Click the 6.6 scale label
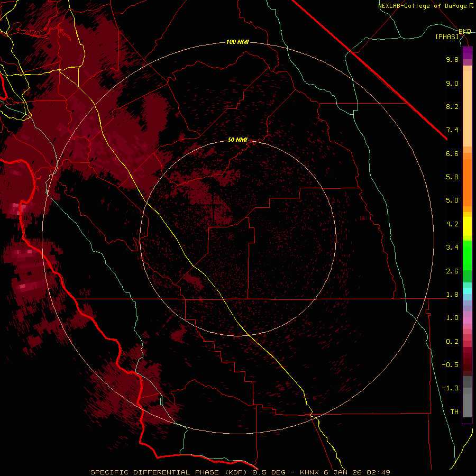This screenshot has width=476, height=476. 452,153
